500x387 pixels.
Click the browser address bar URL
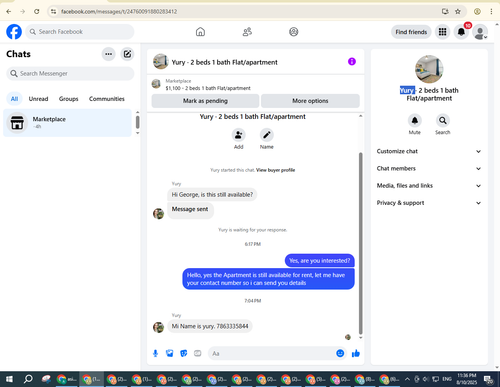point(119,11)
